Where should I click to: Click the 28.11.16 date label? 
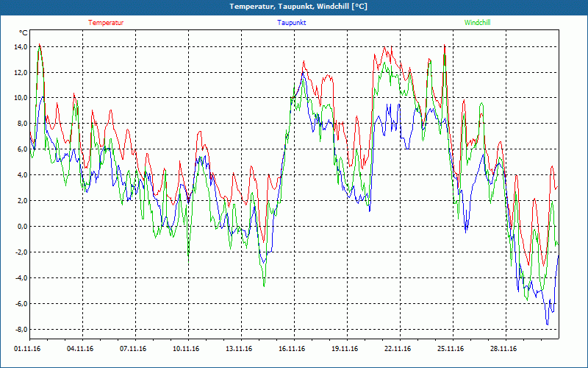pyautogui.click(x=503, y=349)
